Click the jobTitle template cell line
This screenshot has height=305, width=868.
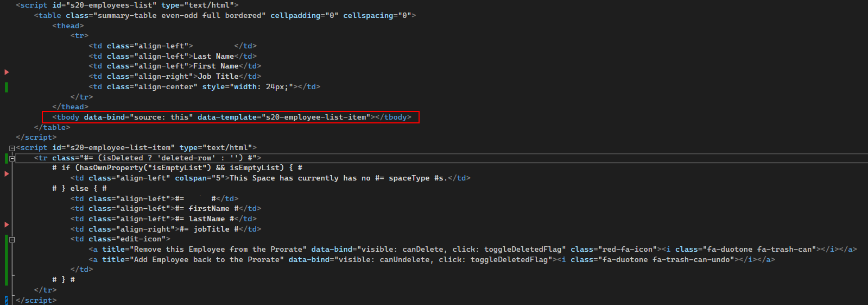pos(166,229)
